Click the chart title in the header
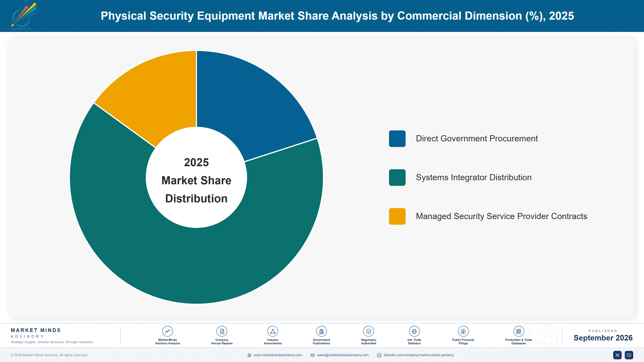Viewport: 644px width, 362px height. point(337,16)
